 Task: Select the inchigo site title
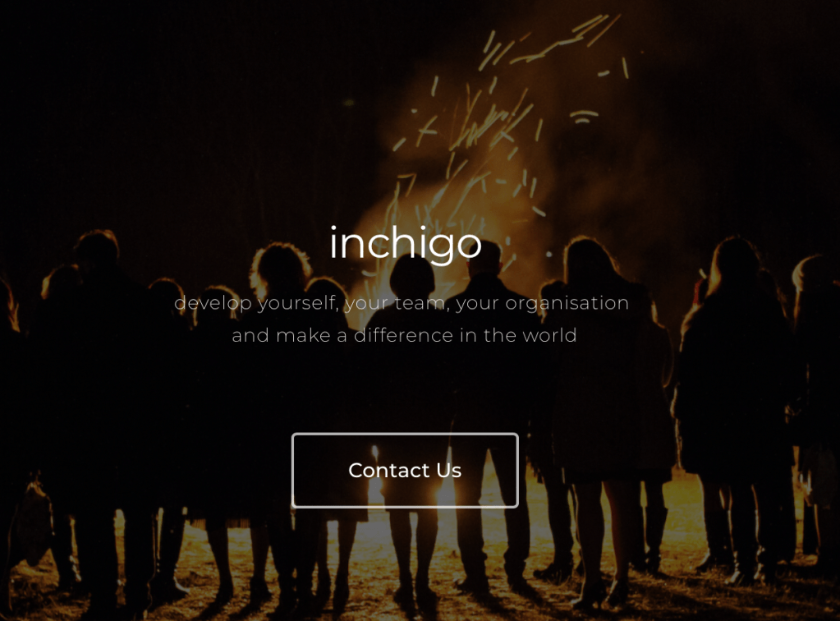pos(406,244)
